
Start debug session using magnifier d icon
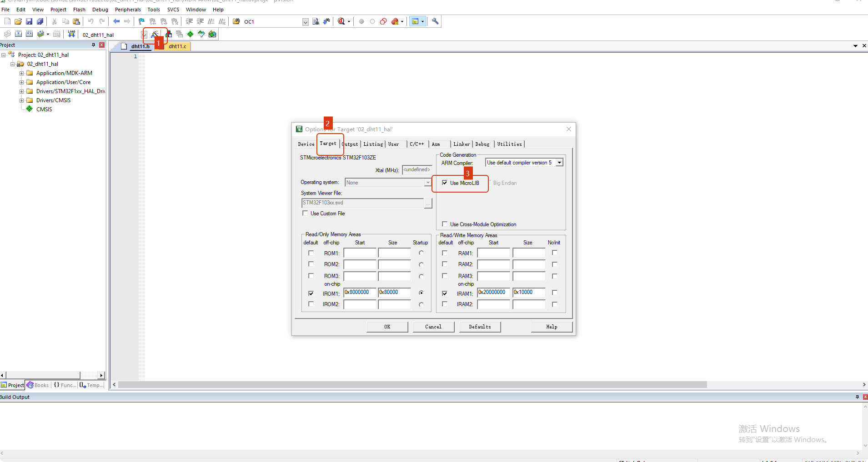click(x=341, y=21)
